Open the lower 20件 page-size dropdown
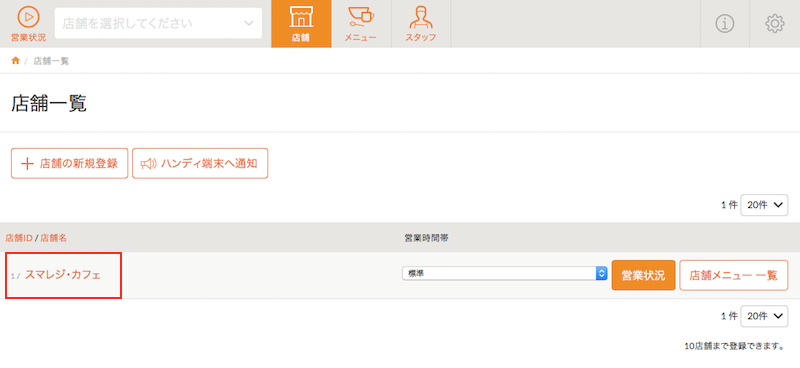The image size is (800, 368). [764, 316]
